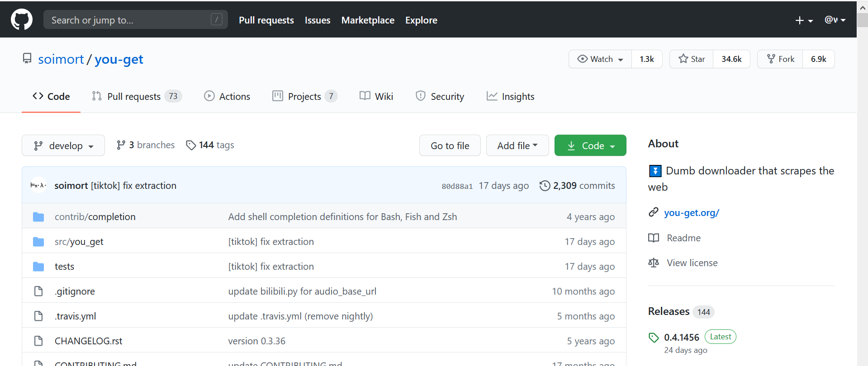
Task: Click folder icon for src/you_get
Action: 38,242
